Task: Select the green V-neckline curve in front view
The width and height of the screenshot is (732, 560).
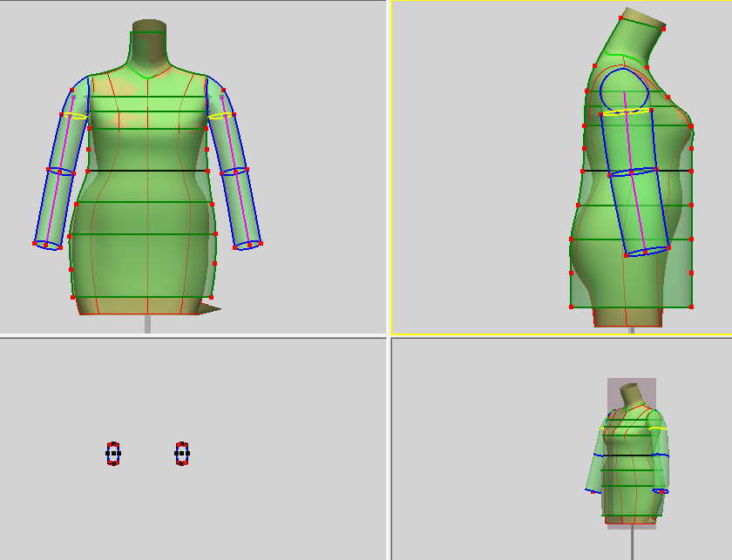Action: point(146,71)
